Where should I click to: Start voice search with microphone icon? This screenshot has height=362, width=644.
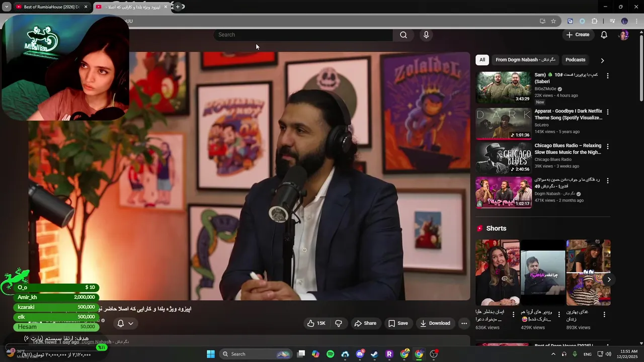(x=426, y=35)
